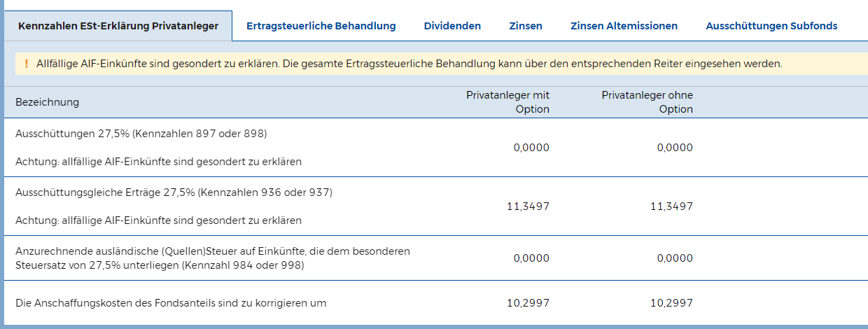Click the 10,2997 value under ohne Option
This screenshot has height=329, width=868.
(x=671, y=303)
